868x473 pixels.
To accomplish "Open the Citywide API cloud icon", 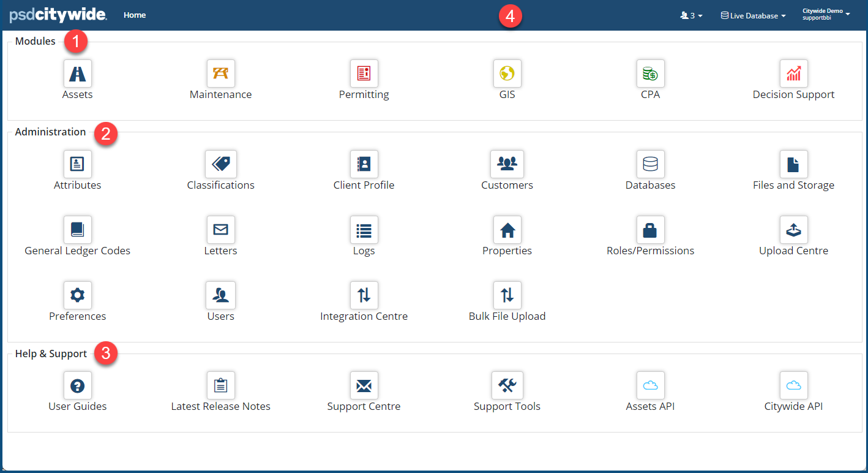I will coord(794,385).
